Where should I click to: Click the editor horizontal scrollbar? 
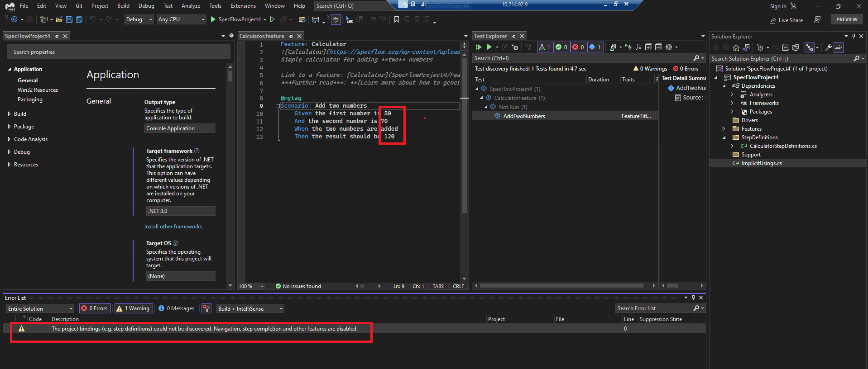pos(367,286)
